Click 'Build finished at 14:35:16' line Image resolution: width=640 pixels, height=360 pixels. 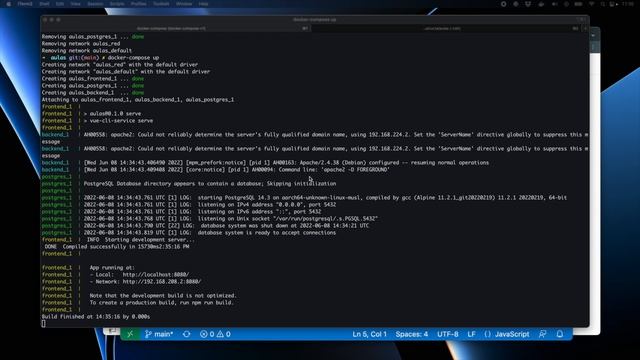coord(96,317)
